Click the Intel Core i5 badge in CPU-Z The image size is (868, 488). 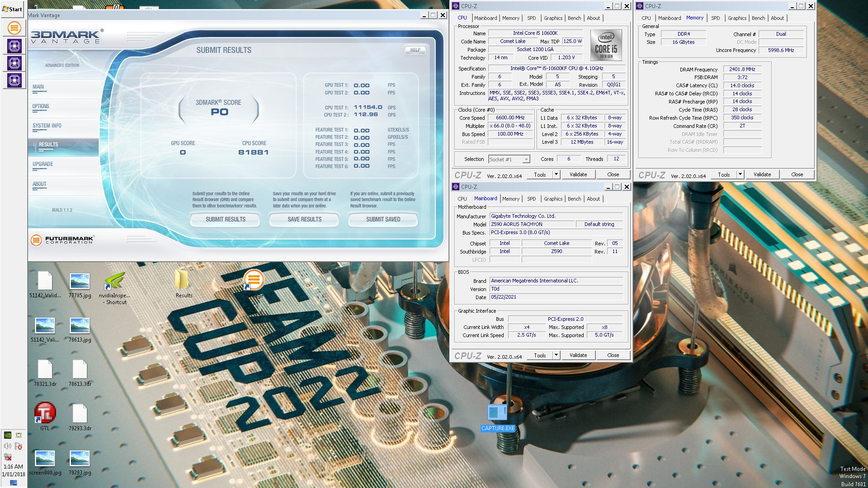pos(606,45)
